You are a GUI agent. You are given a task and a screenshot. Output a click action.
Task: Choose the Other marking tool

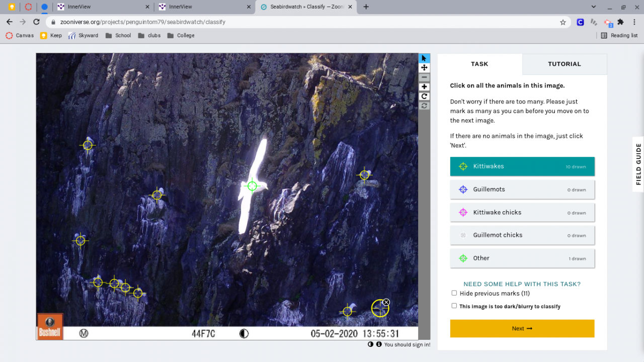(x=522, y=258)
